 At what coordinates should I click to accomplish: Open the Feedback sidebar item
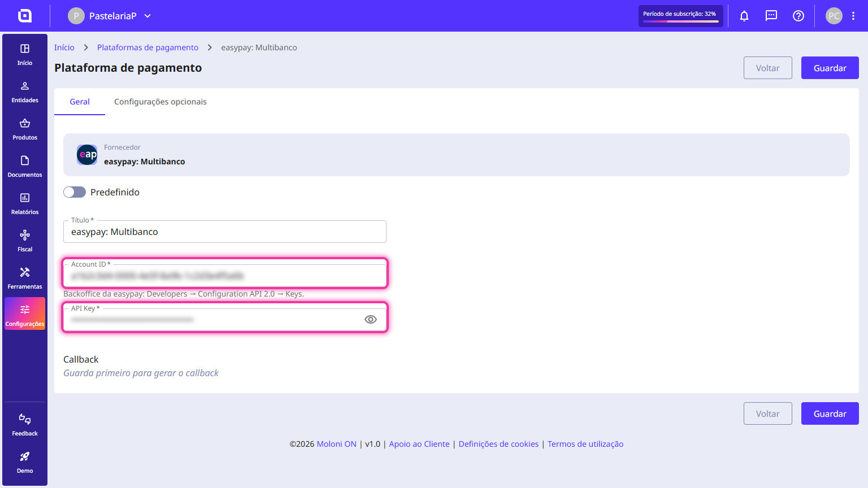25,425
